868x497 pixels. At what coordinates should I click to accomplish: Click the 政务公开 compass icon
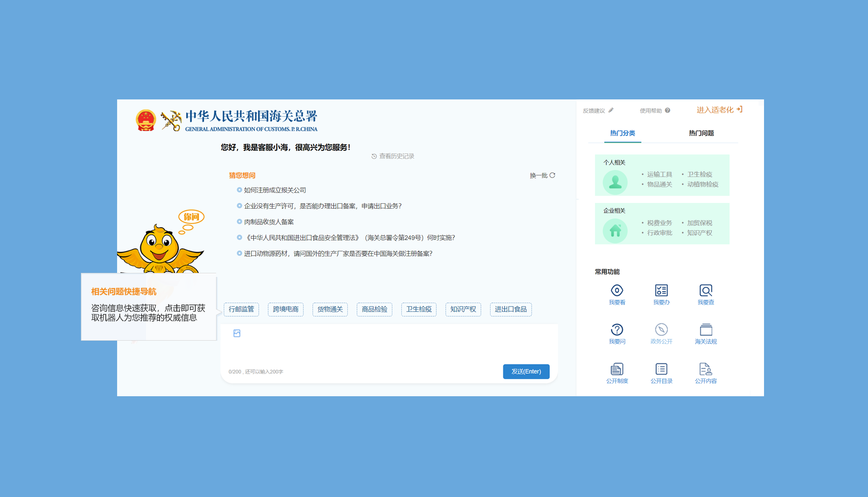click(661, 330)
